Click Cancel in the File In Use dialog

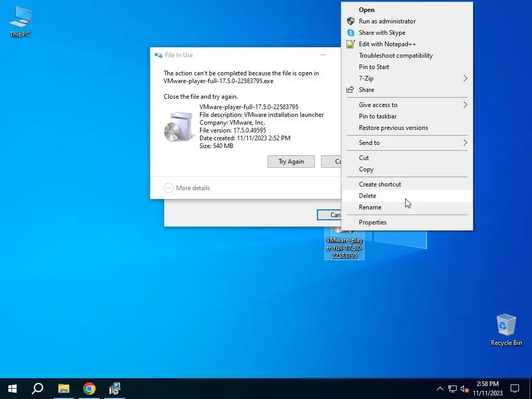click(x=331, y=162)
